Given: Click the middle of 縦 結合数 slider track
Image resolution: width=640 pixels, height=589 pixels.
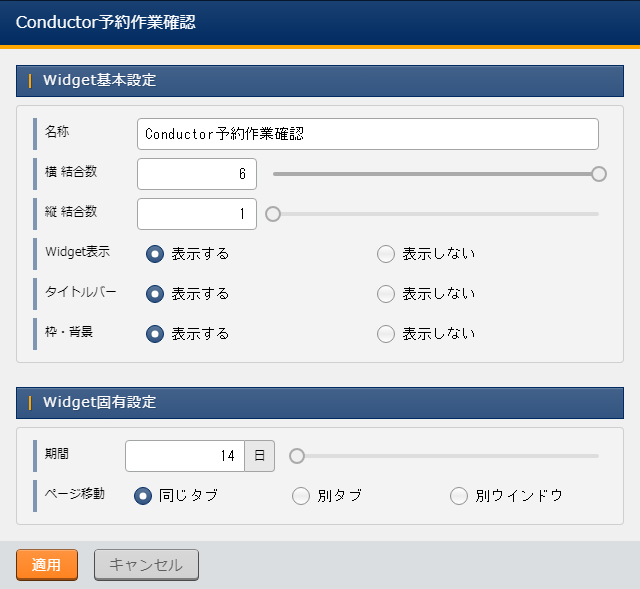Looking at the screenshot, I should (436, 214).
